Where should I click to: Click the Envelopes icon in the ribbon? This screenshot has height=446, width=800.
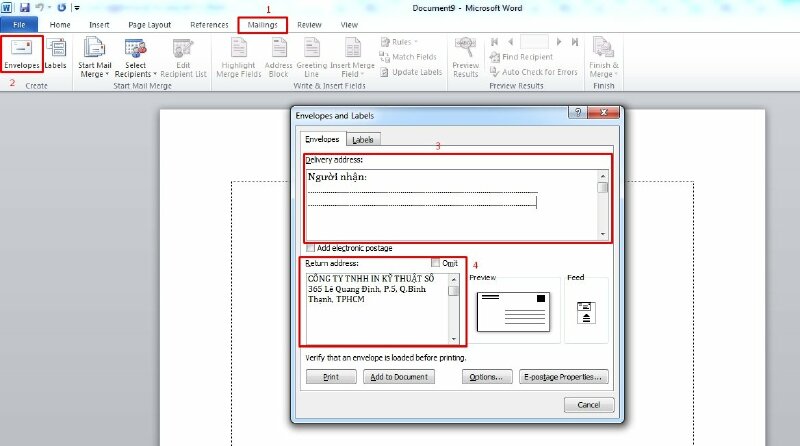tap(22, 52)
